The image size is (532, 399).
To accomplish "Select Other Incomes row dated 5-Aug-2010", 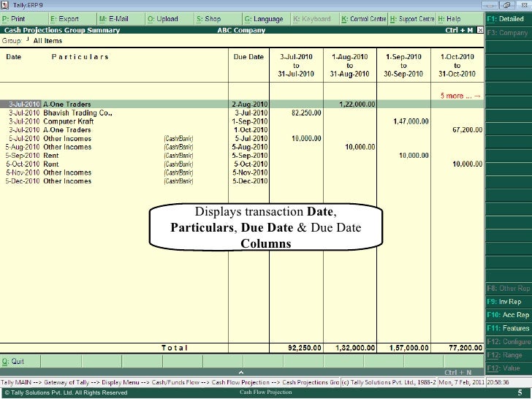I will (x=242, y=147).
